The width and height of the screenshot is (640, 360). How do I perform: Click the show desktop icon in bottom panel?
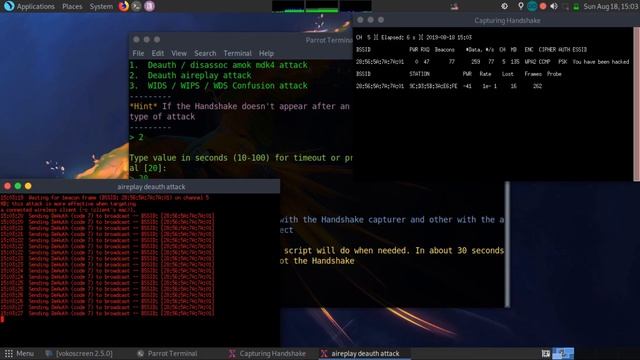click(545, 353)
